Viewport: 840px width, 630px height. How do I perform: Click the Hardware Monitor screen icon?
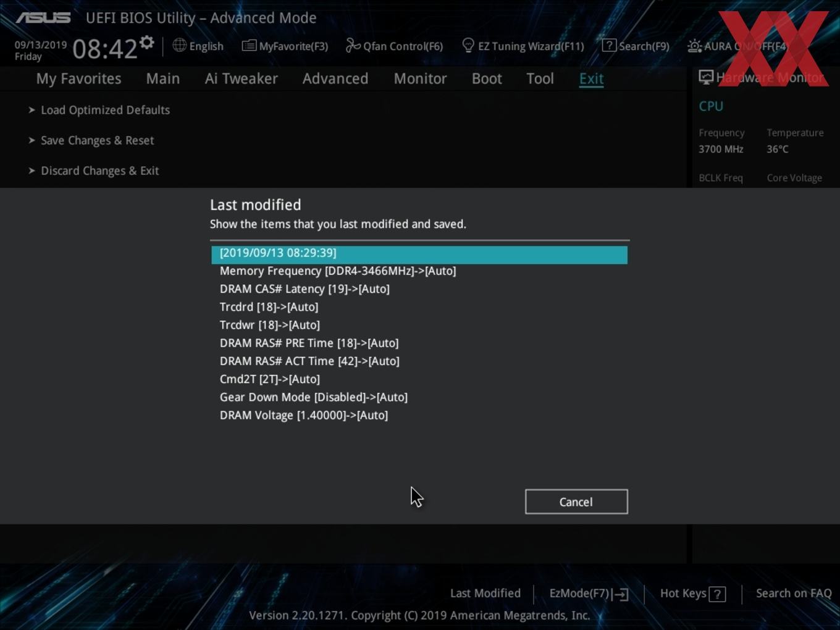(x=706, y=77)
